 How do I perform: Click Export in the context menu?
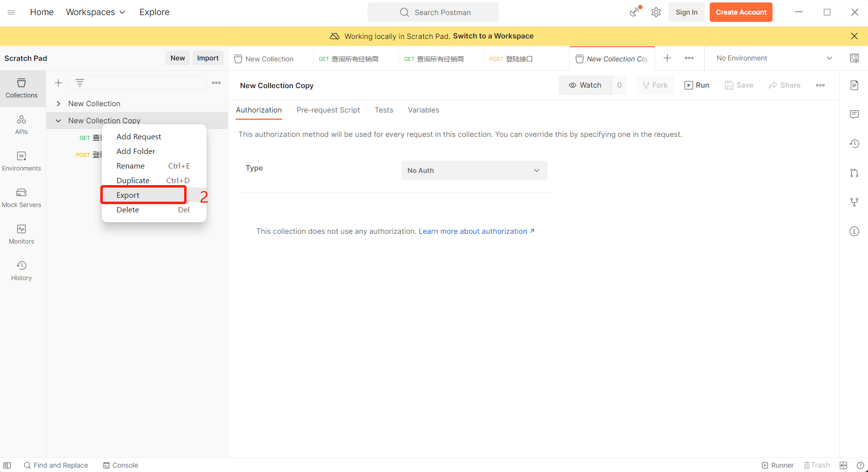click(x=154, y=195)
